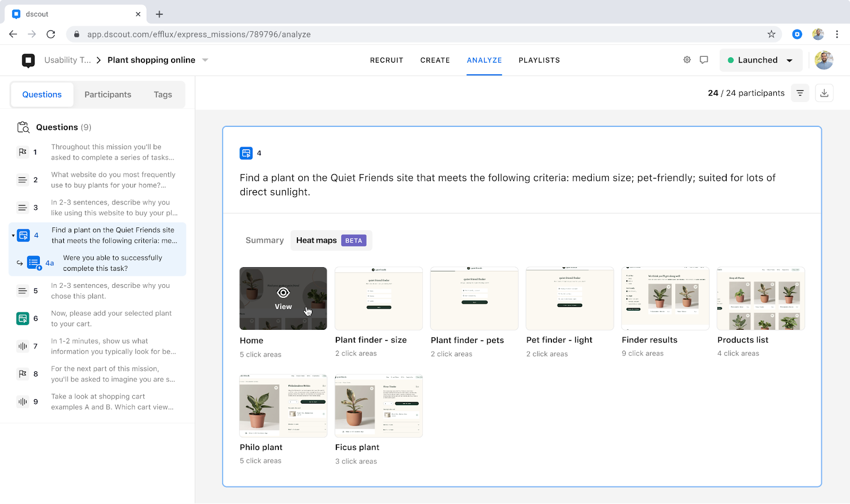The image size is (850, 504).
Task: Select the ANALYZE menu item
Action: tap(484, 60)
